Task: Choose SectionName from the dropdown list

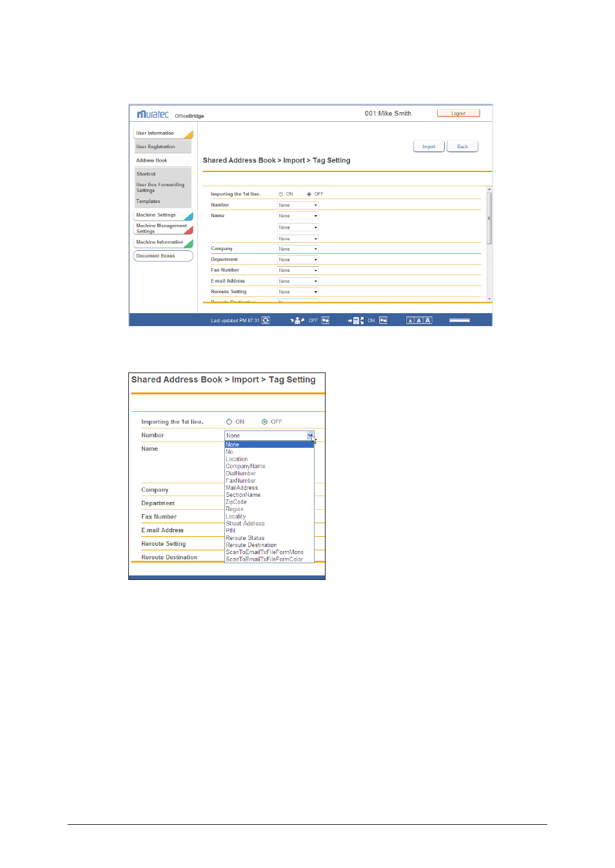Action: coord(269,495)
